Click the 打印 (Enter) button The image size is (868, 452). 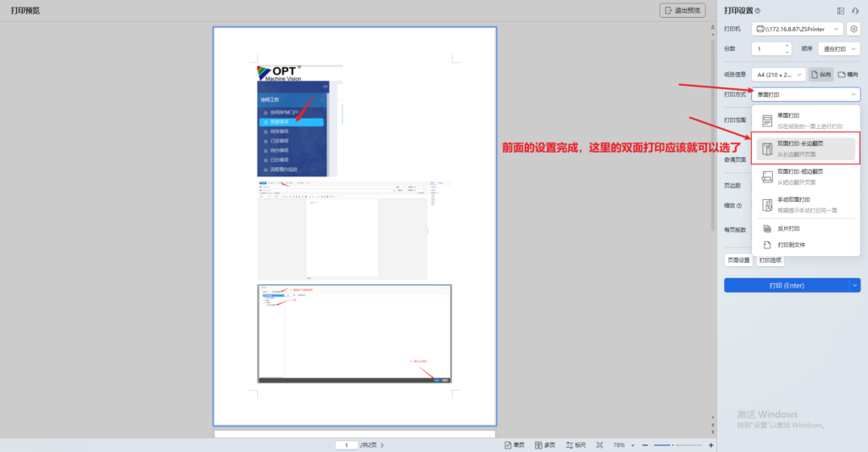(x=786, y=286)
